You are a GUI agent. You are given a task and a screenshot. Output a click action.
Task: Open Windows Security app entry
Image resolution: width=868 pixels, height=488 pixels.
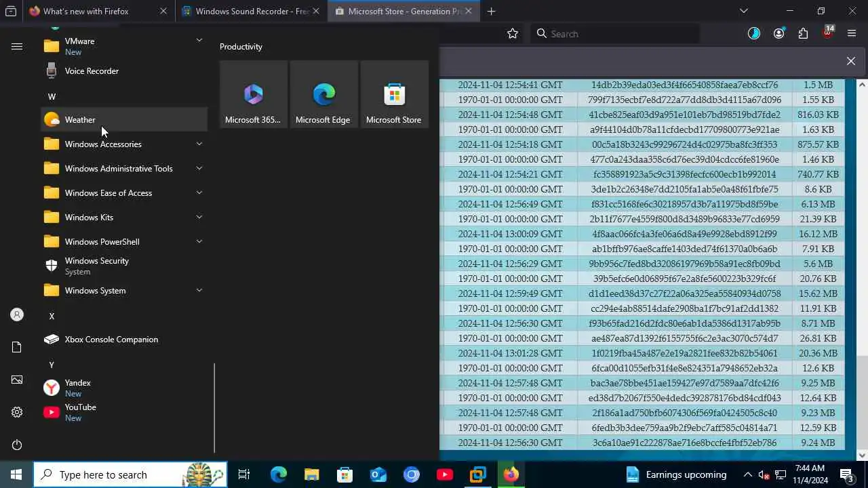click(124, 266)
